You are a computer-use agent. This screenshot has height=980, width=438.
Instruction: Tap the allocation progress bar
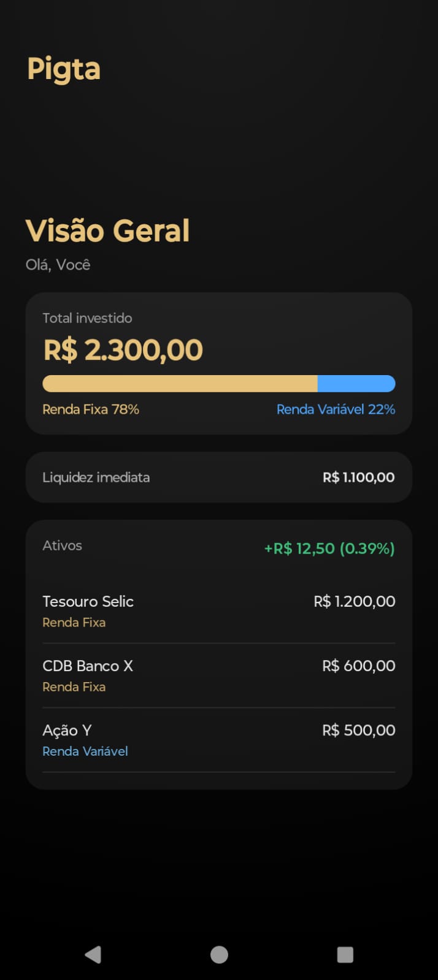click(x=219, y=382)
